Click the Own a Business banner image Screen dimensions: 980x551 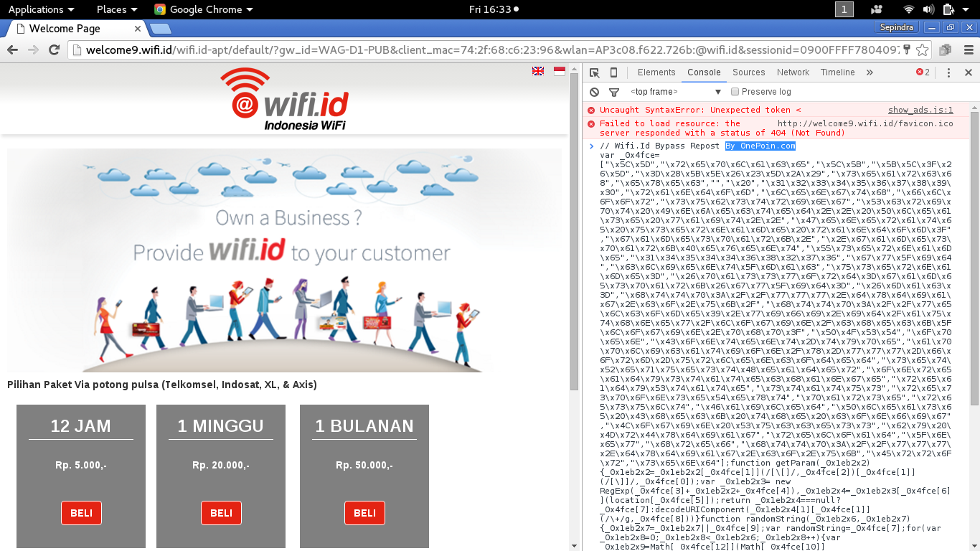pyautogui.click(x=284, y=260)
